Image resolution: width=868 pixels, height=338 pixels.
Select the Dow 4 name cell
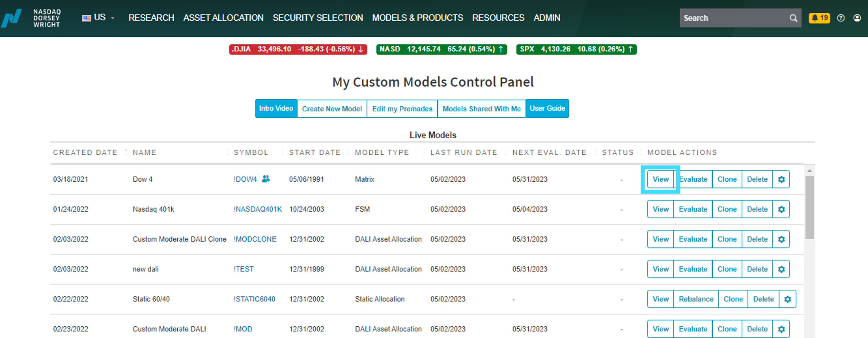(142, 179)
